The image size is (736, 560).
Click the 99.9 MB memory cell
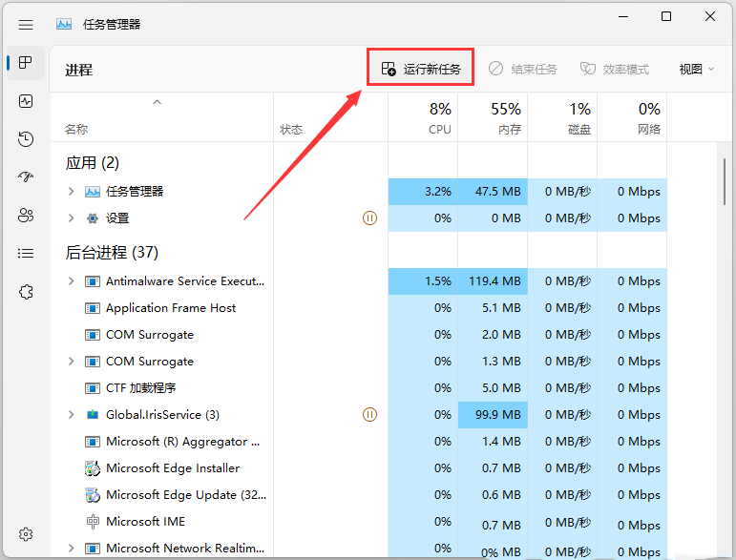click(493, 415)
